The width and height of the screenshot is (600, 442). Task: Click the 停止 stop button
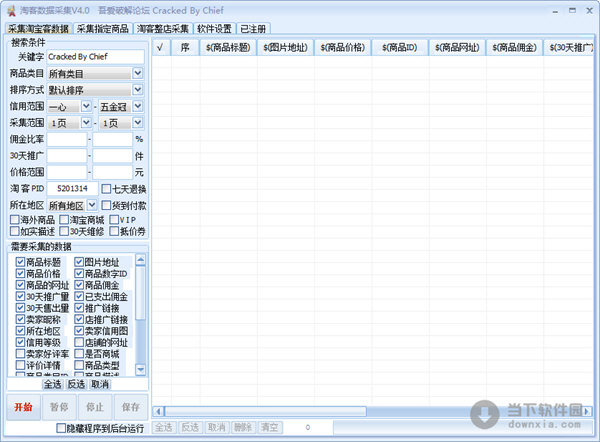[x=95, y=407]
